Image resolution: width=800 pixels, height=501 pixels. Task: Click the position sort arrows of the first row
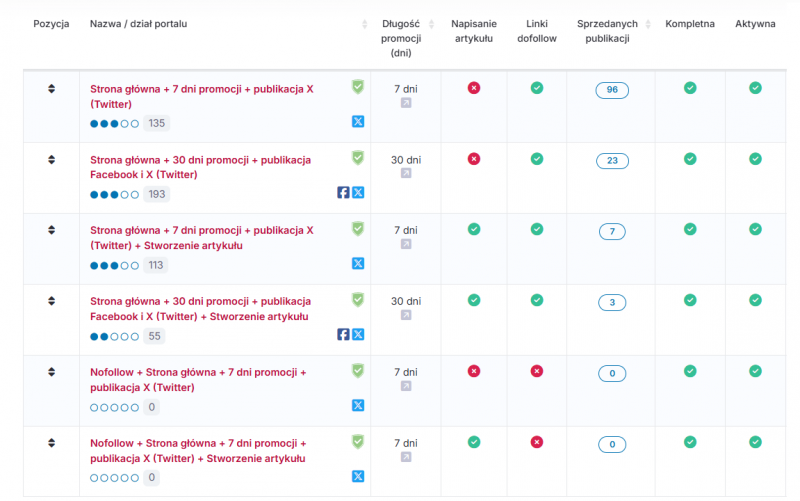(51, 89)
